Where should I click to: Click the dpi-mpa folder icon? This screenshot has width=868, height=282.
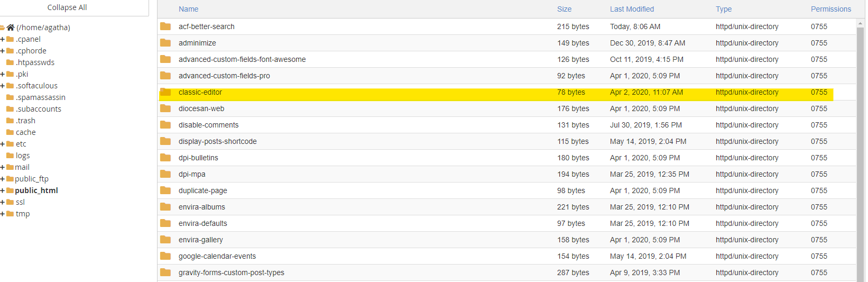[165, 174]
